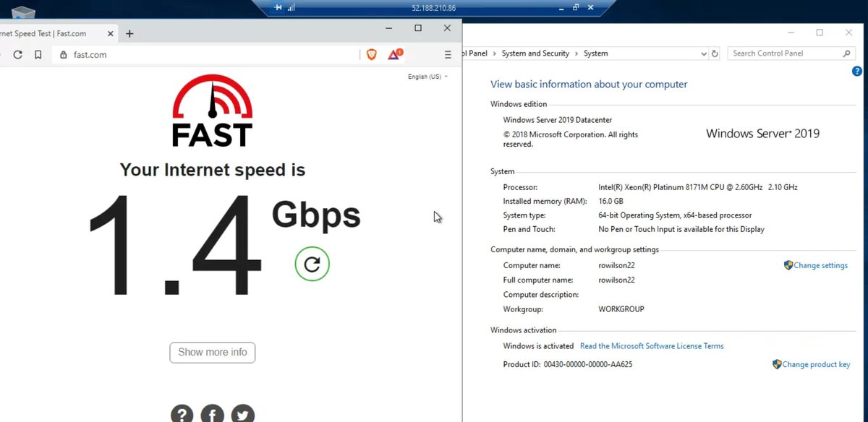Click the System breadcrumb item
The image size is (868, 422).
(x=595, y=53)
